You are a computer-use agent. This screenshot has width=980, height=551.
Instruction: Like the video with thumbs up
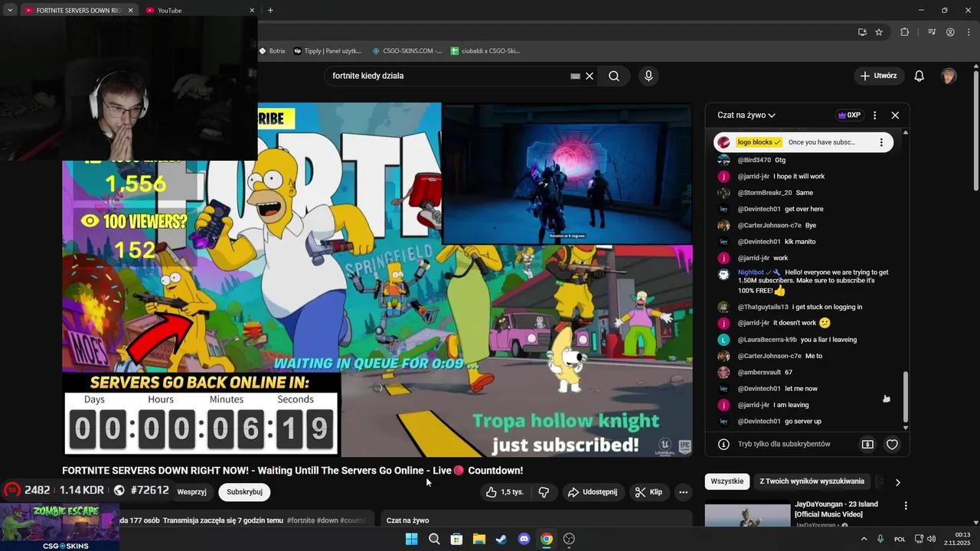(x=505, y=492)
